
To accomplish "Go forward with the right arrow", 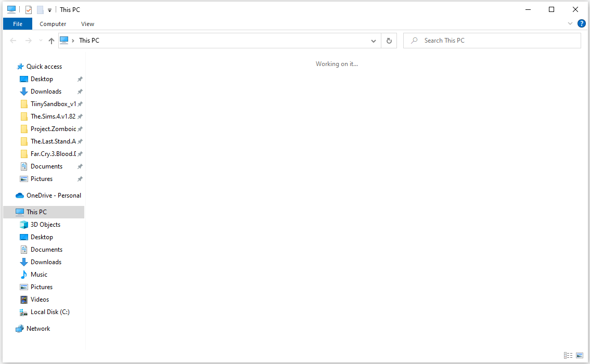I will [x=28, y=41].
